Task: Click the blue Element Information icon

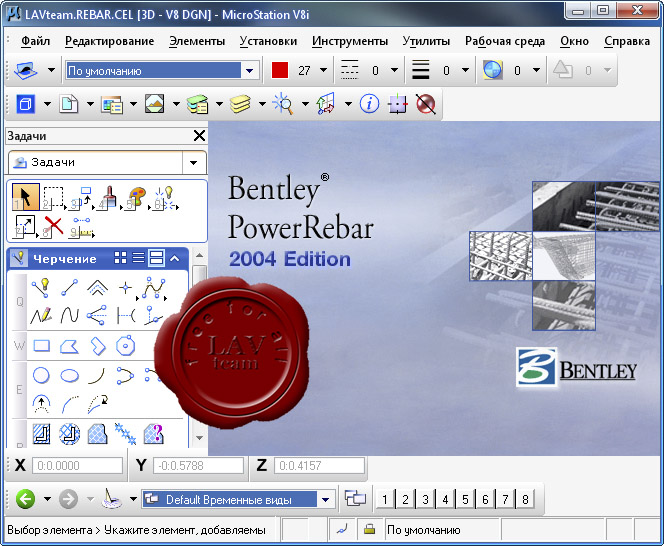Action: point(369,104)
